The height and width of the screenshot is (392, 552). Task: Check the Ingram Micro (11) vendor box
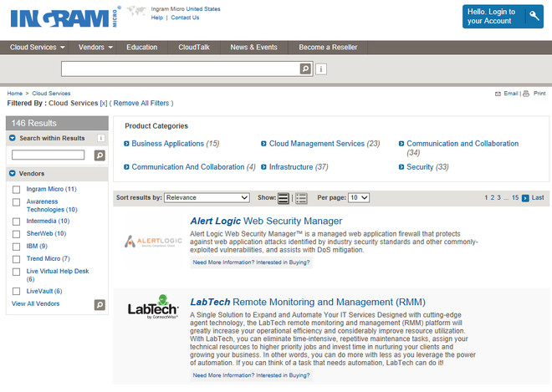[x=16, y=190]
